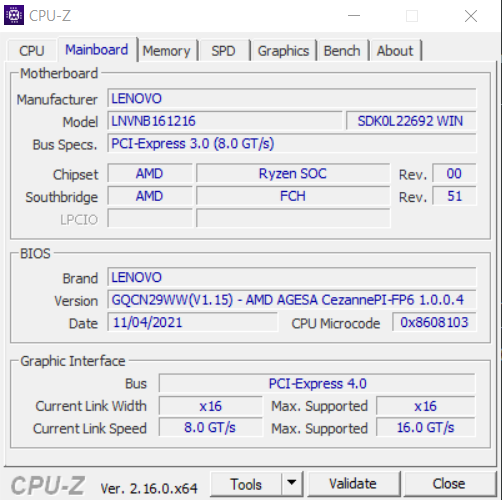Click the Current Link Width x16 value

click(x=211, y=406)
